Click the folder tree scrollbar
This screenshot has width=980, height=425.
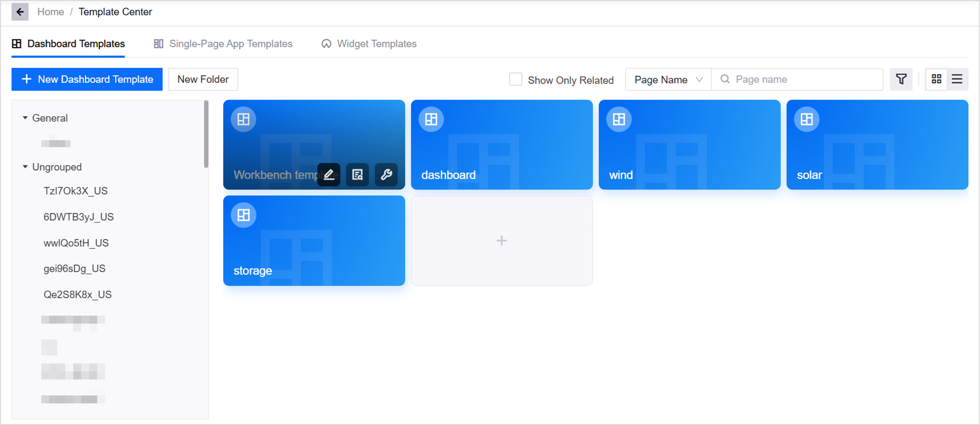(206, 134)
